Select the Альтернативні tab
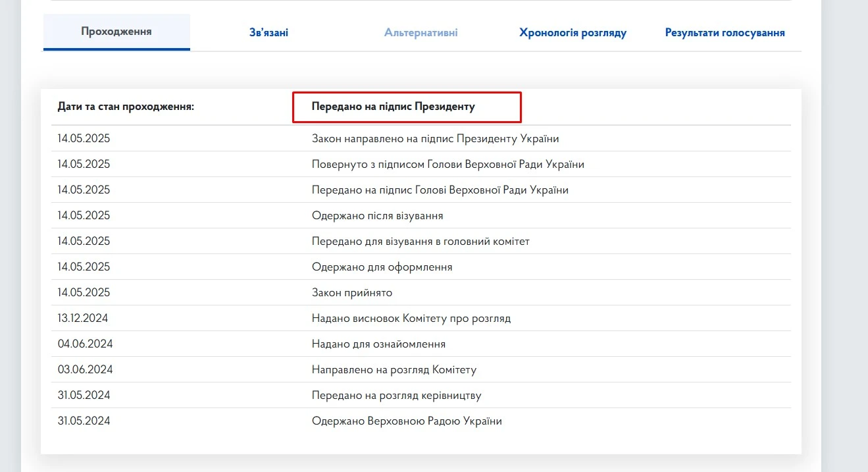The width and height of the screenshot is (868, 472). 421,32
